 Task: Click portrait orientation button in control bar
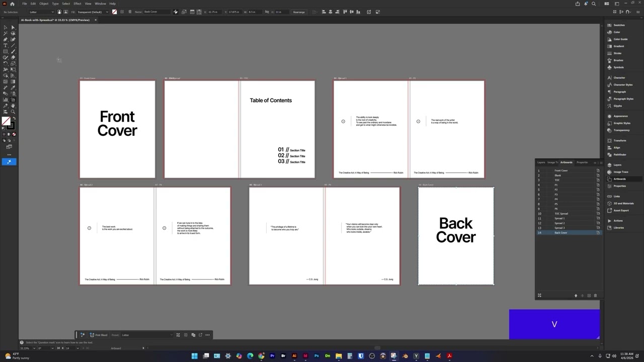(x=59, y=12)
